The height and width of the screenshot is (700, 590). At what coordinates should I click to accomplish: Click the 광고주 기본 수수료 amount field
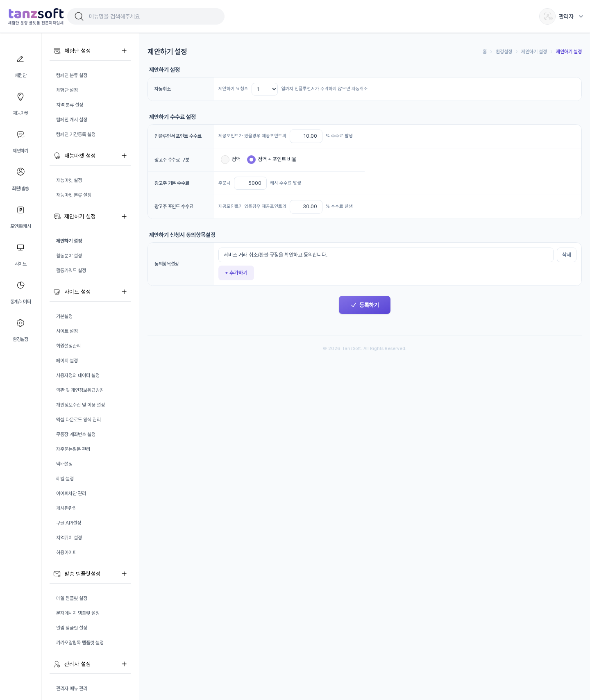[250, 183]
